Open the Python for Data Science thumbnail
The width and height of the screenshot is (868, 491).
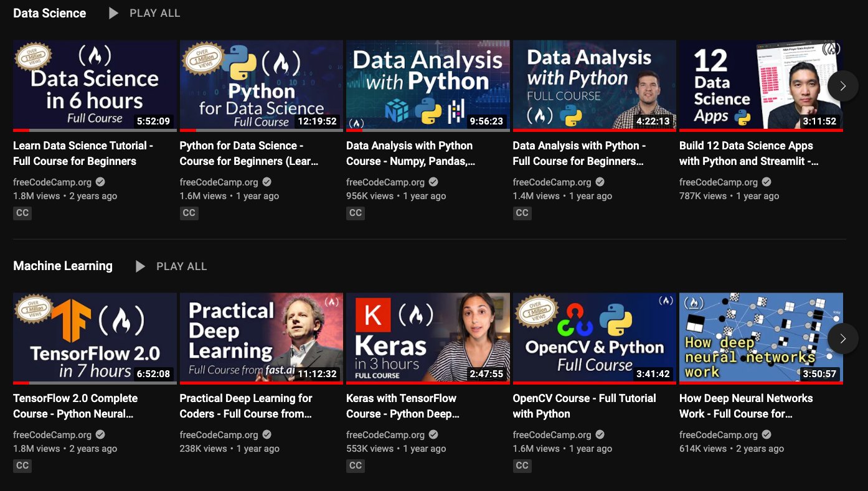(x=262, y=86)
